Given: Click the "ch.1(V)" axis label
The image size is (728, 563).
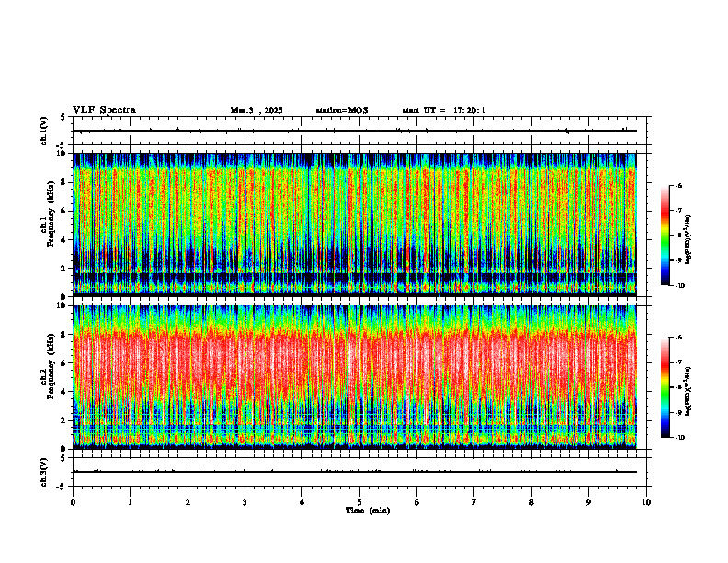Looking at the screenshot, I should (x=44, y=131).
